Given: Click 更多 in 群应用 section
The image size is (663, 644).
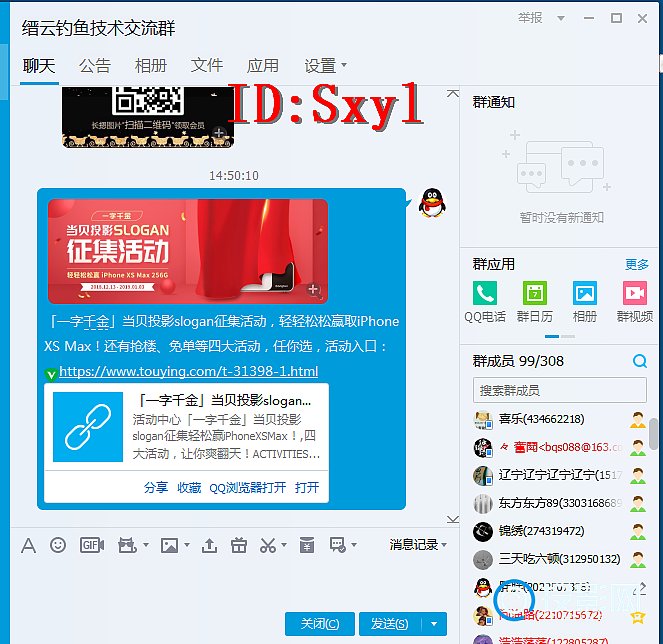Looking at the screenshot, I should pyautogui.click(x=637, y=265).
